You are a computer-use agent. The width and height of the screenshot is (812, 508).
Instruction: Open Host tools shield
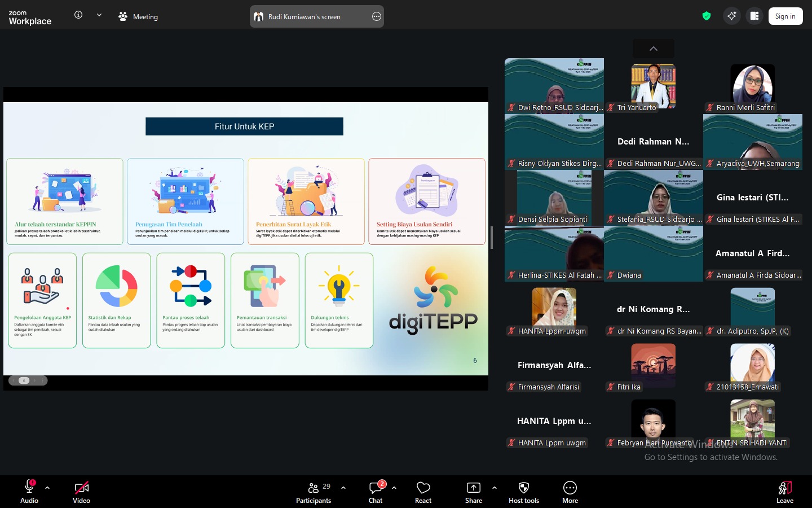coord(524,492)
